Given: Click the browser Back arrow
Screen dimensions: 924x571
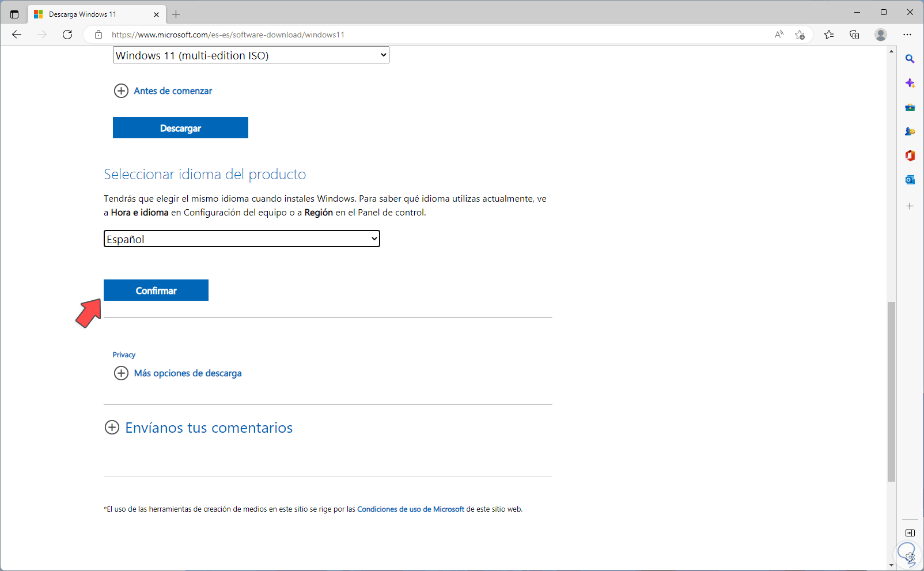Looking at the screenshot, I should click(17, 35).
